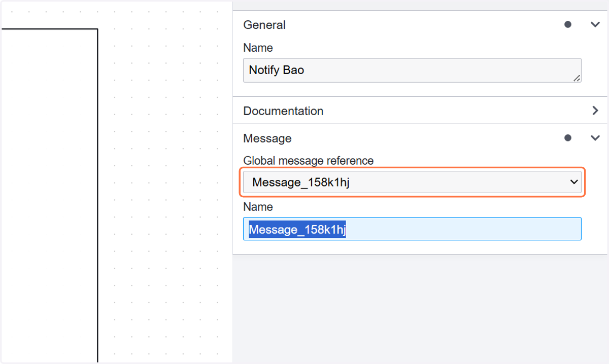Click the Documentation section header

tap(420, 111)
